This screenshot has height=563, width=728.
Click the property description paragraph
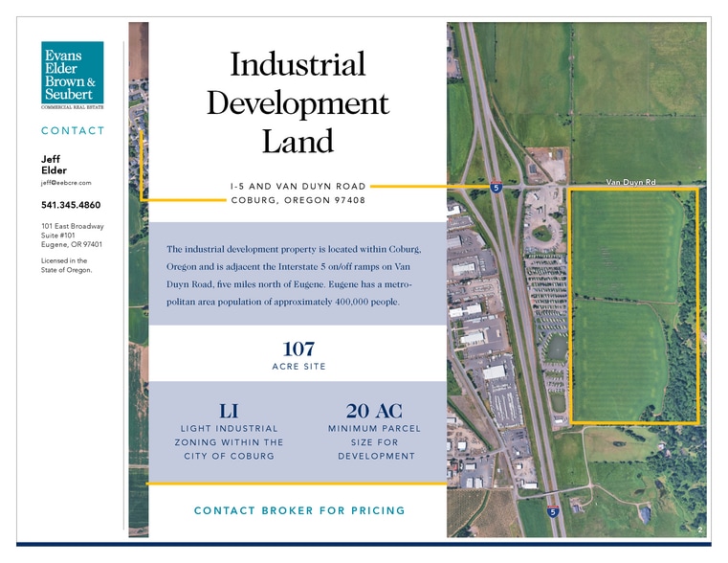point(298,276)
